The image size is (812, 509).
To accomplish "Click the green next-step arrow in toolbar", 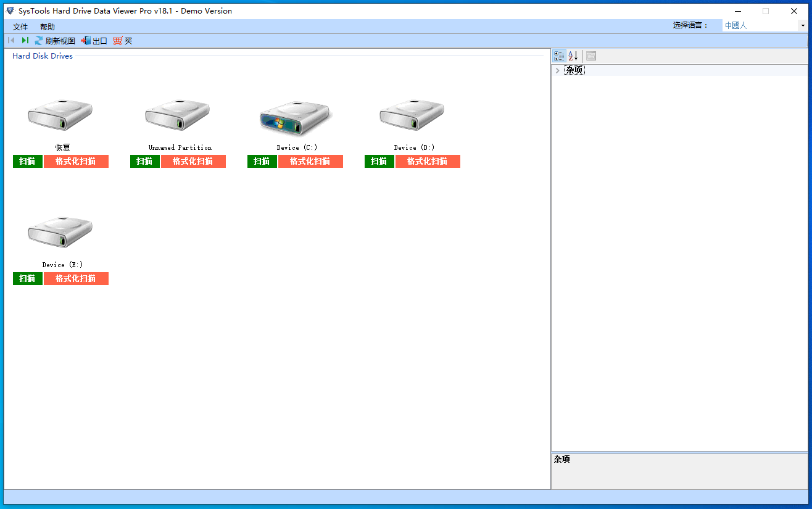I will tap(25, 41).
